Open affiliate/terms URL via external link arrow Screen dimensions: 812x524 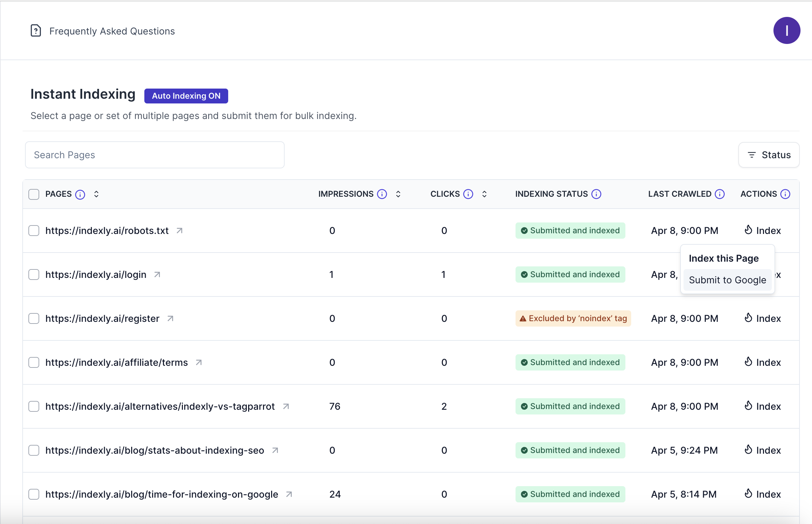point(199,362)
